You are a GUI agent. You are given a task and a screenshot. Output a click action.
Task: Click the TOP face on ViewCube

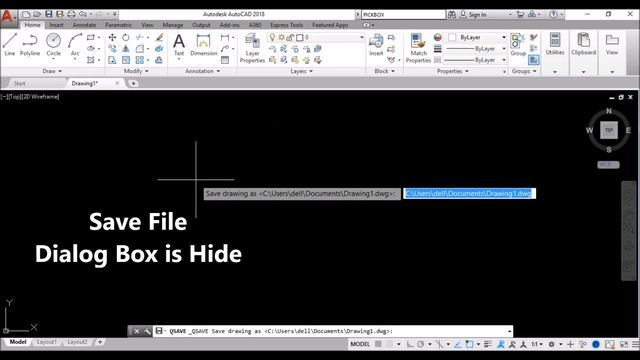pos(609,130)
